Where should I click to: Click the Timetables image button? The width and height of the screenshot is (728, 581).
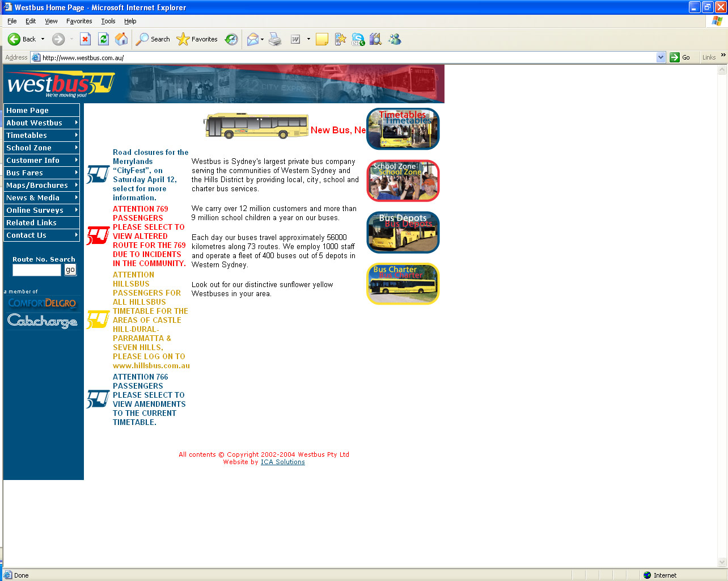click(403, 129)
